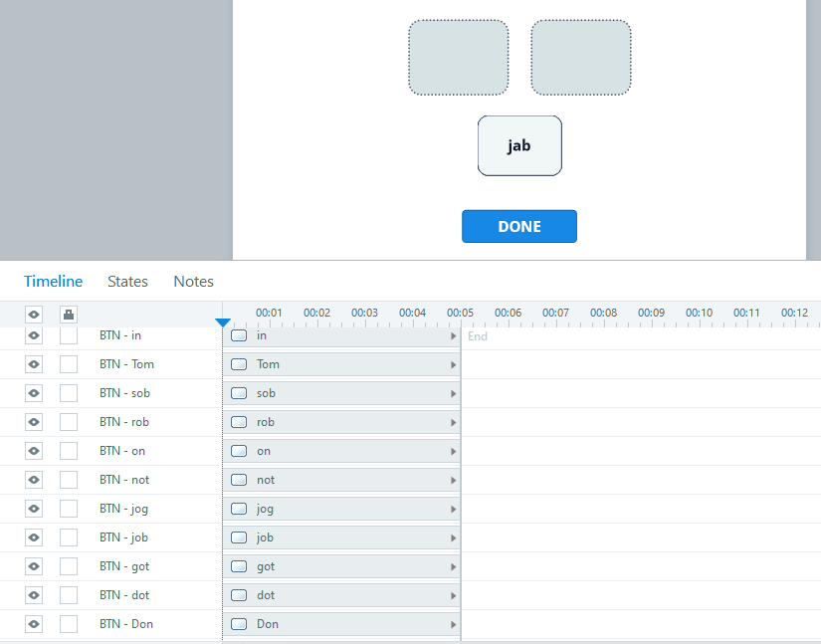Click the left dashed drop-zone placeholder
The height and width of the screenshot is (644, 821).
click(x=458, y=57)
